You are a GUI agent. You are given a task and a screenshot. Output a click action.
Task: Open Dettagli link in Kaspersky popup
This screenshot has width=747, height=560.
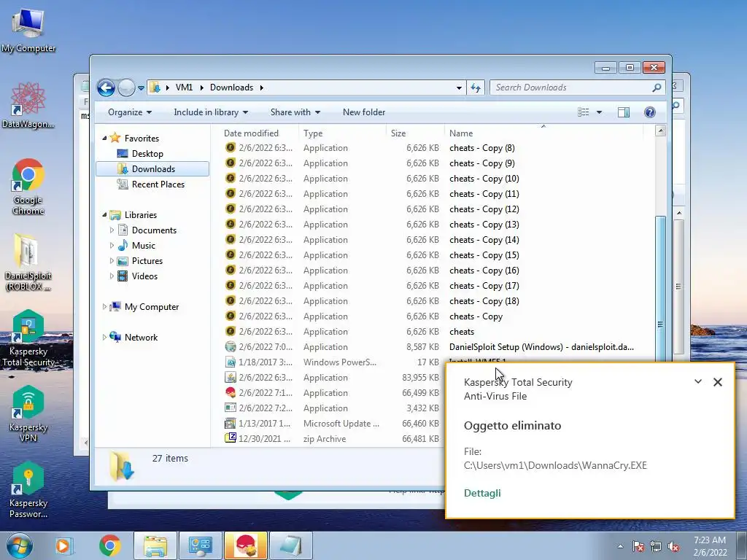pos(482,493)
